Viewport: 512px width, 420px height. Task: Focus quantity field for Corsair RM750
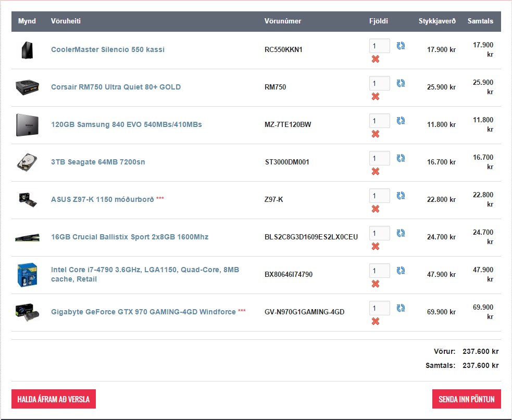point(379,83)
